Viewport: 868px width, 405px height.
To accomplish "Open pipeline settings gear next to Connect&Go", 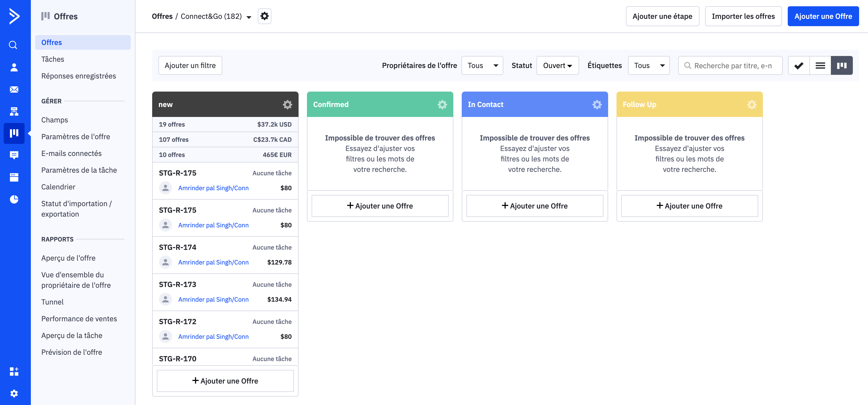I will [x=264, y=16].
